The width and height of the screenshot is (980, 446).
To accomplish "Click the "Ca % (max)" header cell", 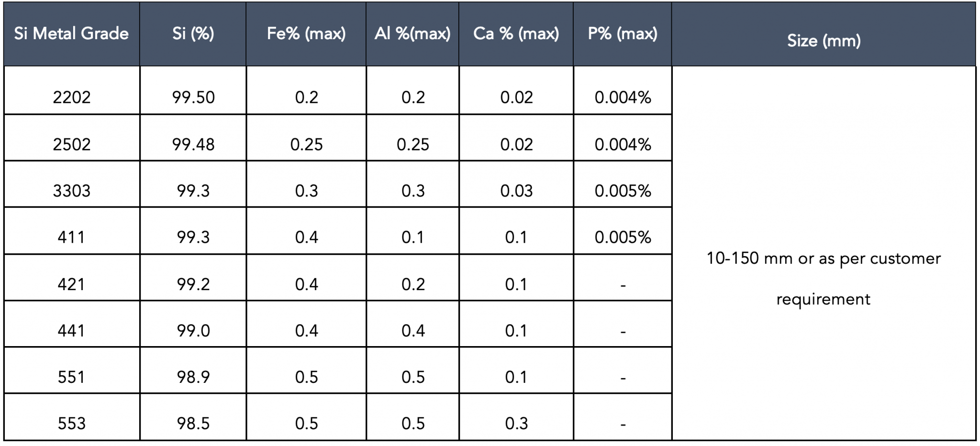I will pyautogui.click(x=516, y=33).
